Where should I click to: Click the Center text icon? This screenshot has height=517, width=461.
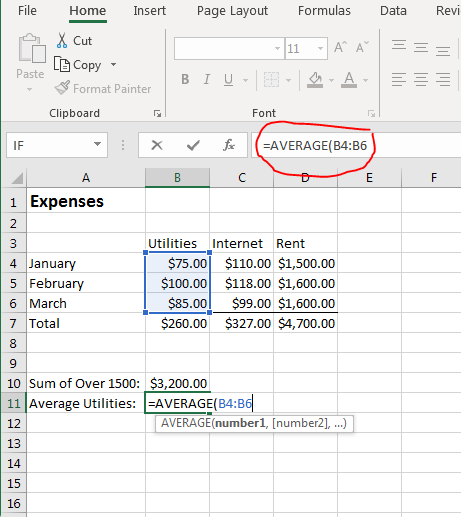click(x=421, y=79)
